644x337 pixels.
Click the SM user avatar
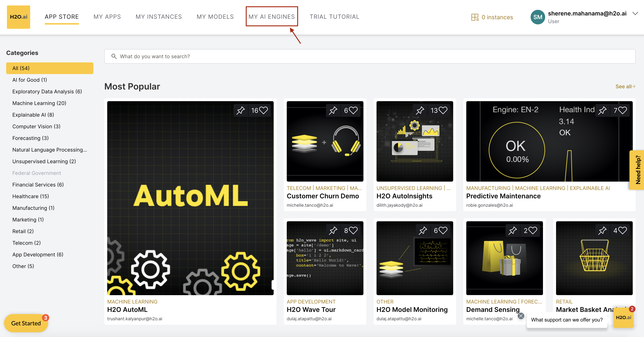coord(538,17)
